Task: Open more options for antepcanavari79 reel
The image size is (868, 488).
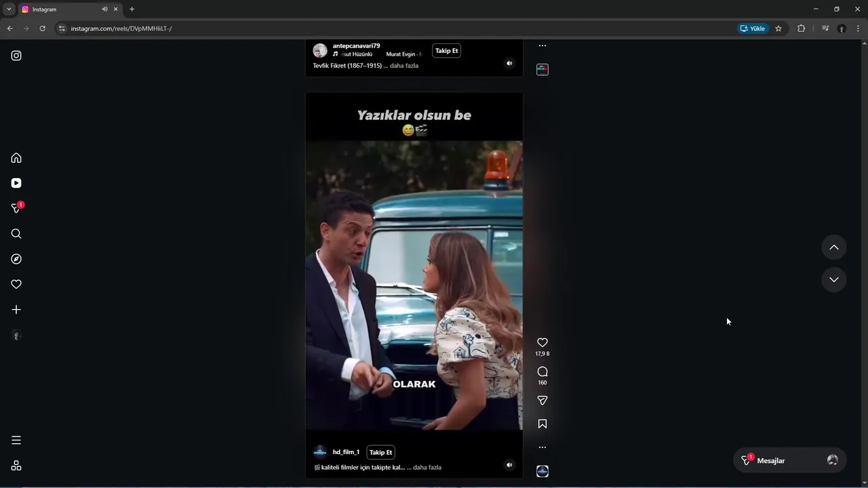Action: (542, 46)
